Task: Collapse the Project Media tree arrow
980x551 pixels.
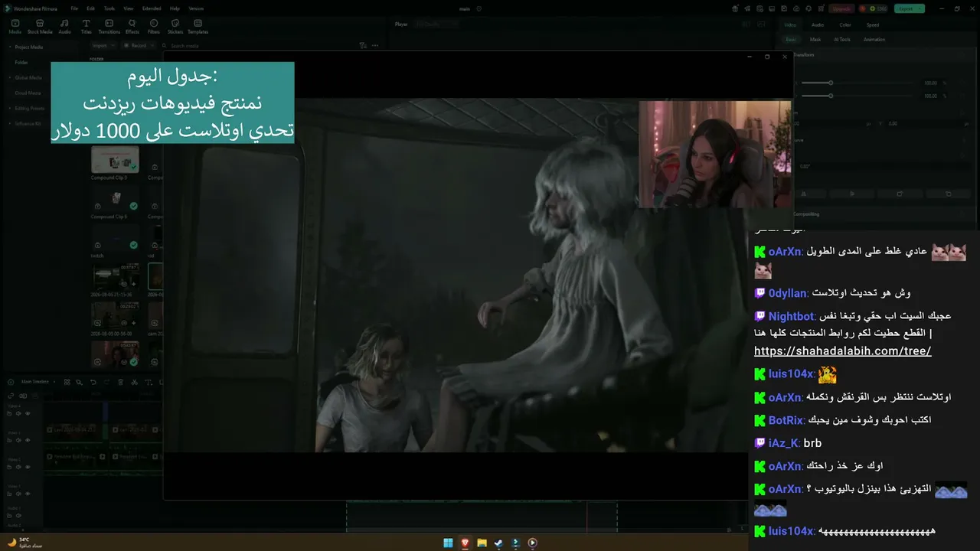Action: click(x=10, y=47)
